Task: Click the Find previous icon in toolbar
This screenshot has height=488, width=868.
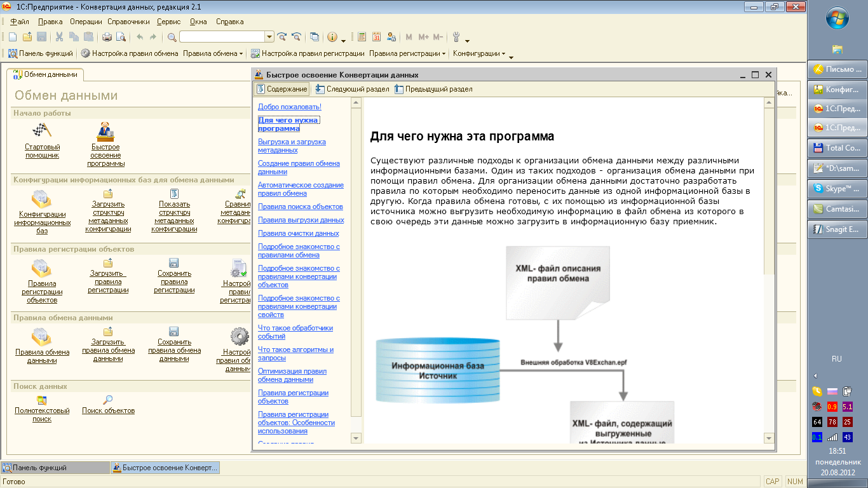Action: point(296,37)
